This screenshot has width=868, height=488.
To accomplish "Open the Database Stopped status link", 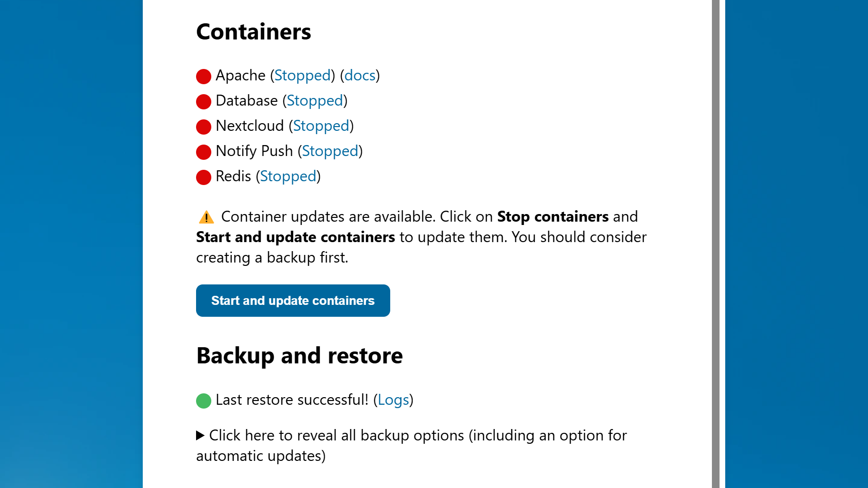I will pyautogui.click(x=315, y=101).
